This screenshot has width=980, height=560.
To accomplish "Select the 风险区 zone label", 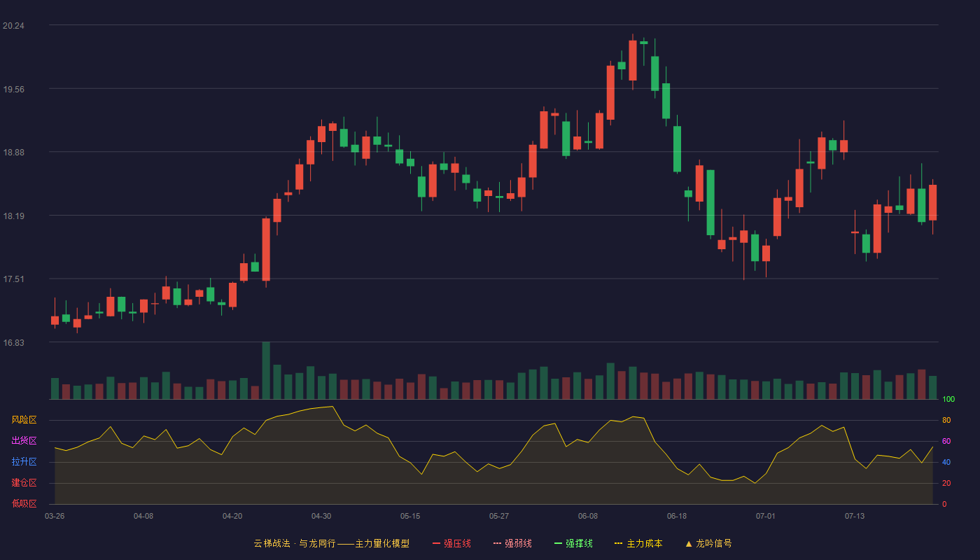I will (24, 420).
